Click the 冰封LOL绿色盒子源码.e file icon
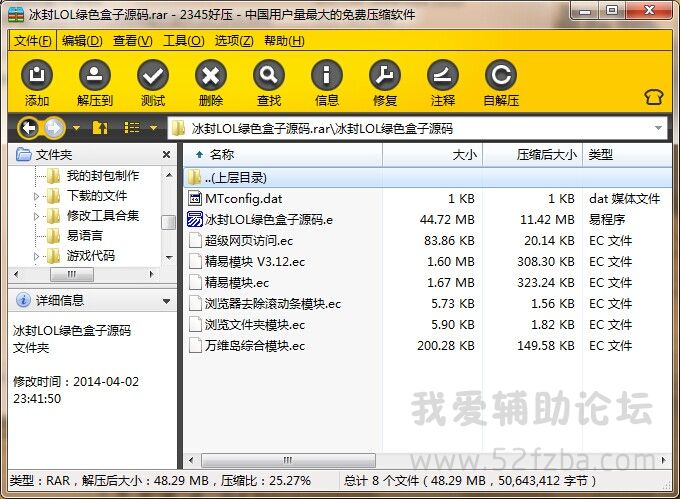Viewport: 680px width, 499px height. coord(195,219)
